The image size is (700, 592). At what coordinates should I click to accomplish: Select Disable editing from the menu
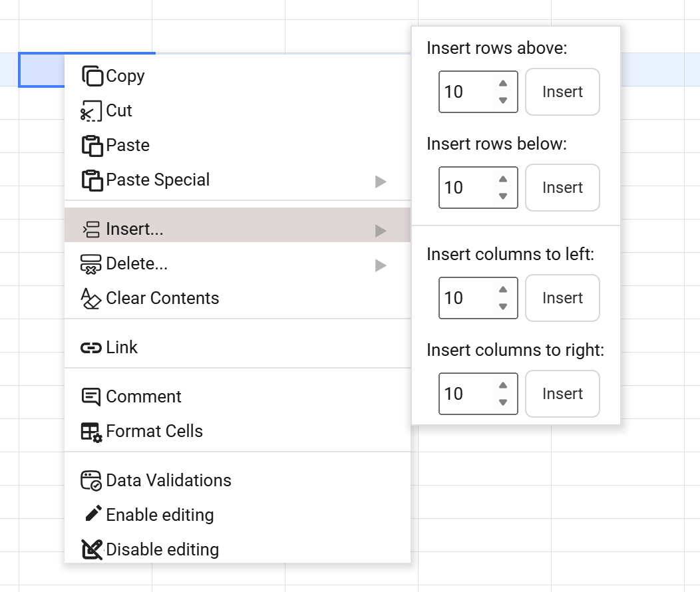162,549
